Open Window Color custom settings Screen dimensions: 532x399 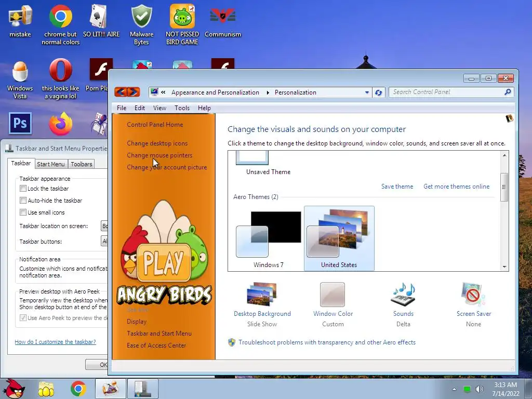click(x=333, y=304)
